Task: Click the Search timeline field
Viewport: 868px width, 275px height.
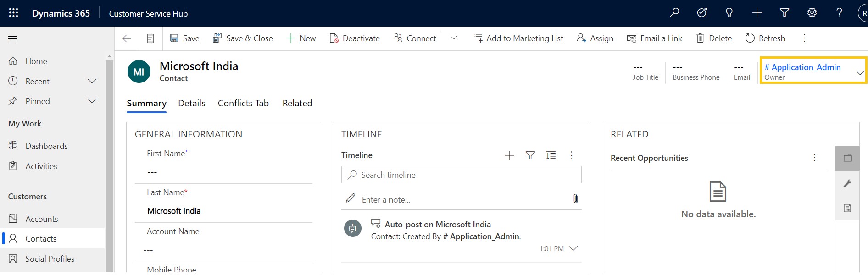Action: [x=461, y=175]
